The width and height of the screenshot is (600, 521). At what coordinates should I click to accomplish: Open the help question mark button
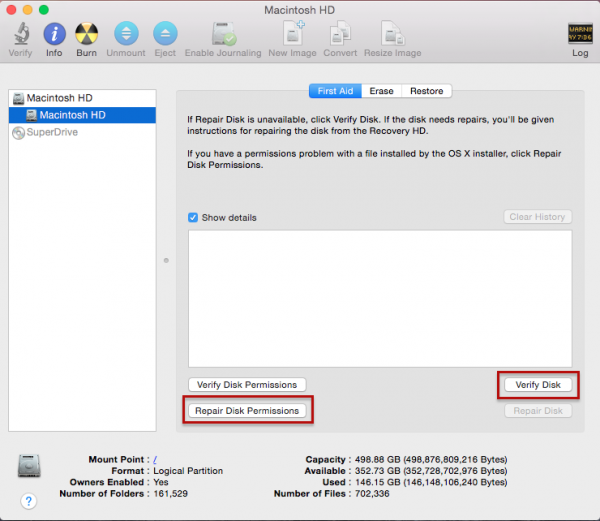point(29,501)
